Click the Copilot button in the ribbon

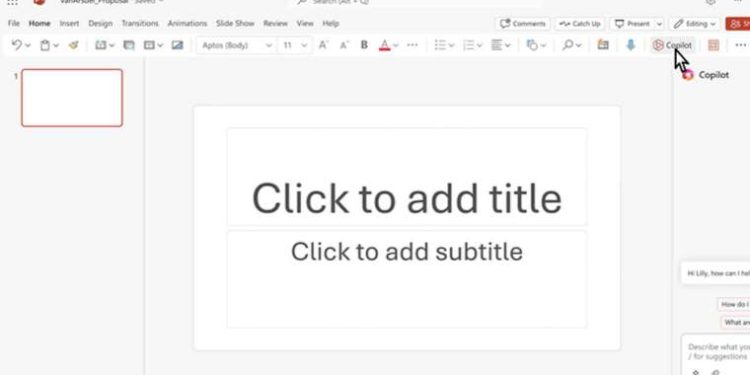click(x=672, y=45)
